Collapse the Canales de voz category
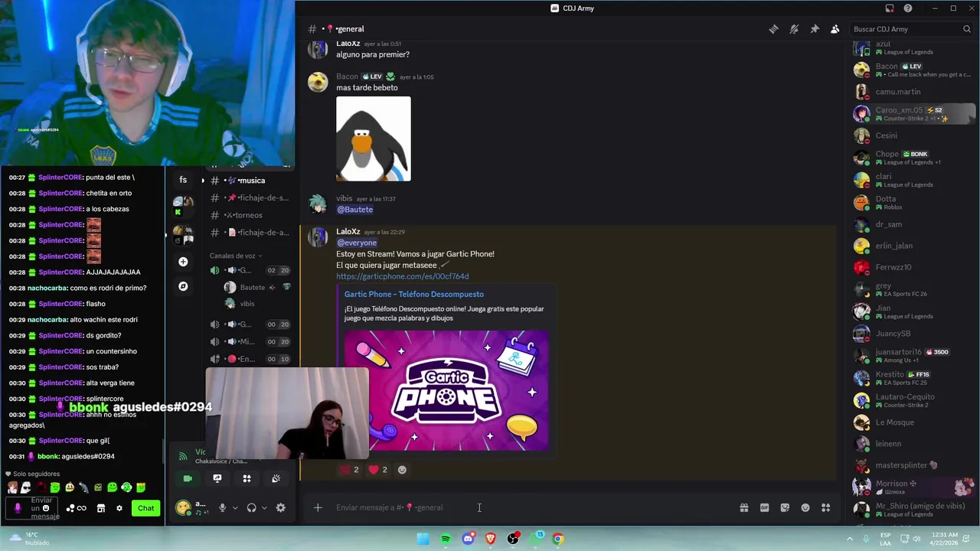 coord(236,256)
